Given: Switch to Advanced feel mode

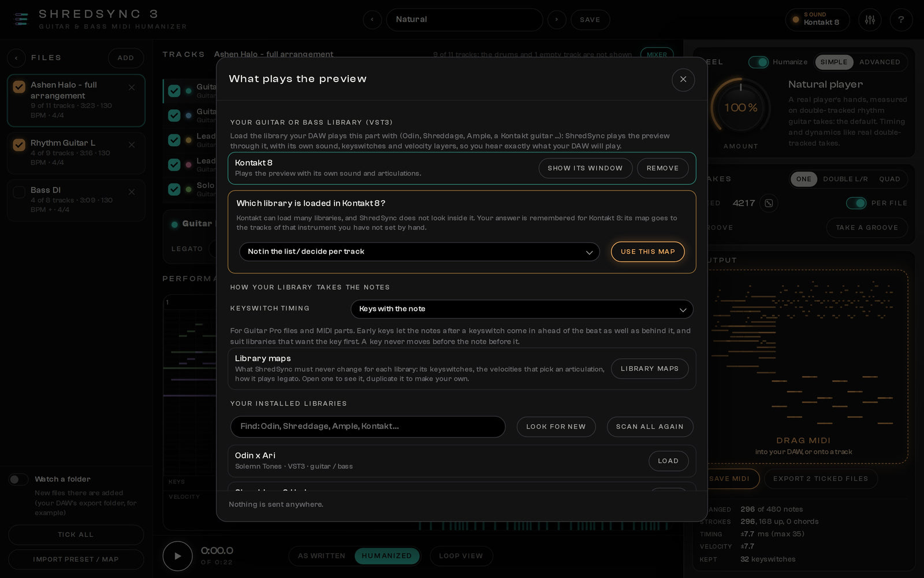Looking at the screenshot, I should pyautogui.click(x=880, y=62).
